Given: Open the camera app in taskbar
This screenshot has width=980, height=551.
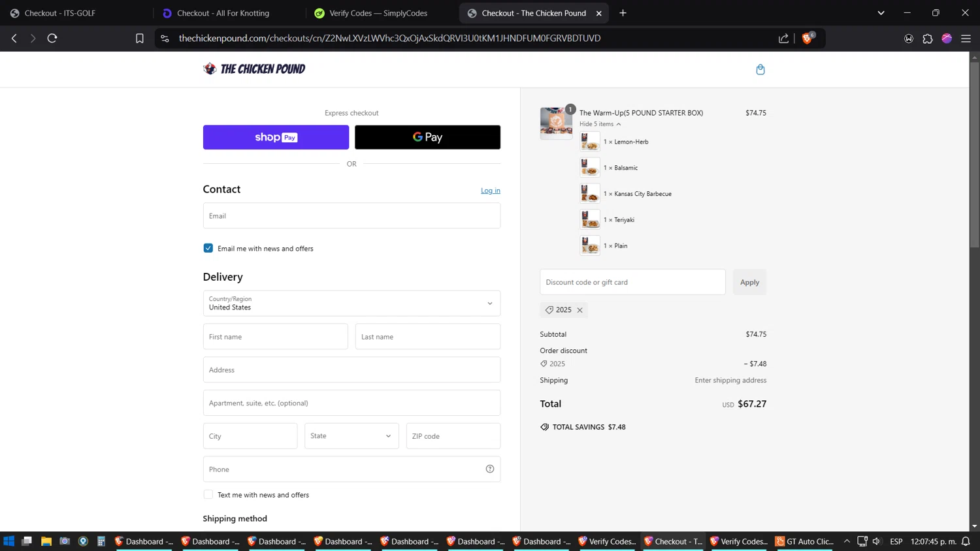Looking at the screenshot, I should click(64, 541).
